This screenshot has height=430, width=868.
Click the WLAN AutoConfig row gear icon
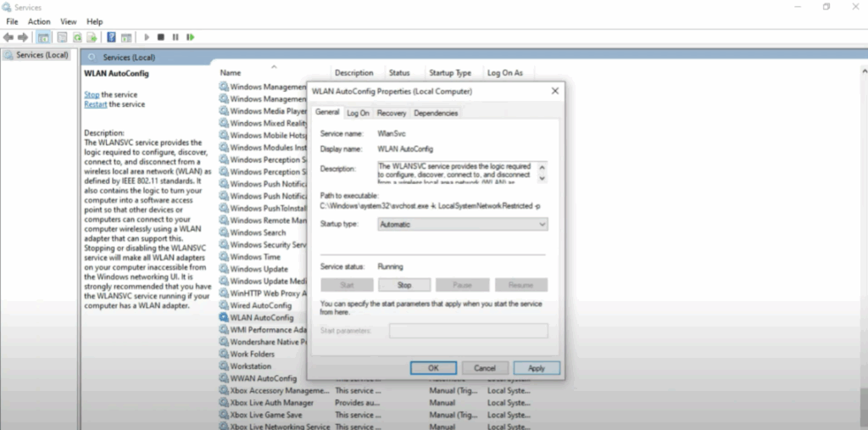(224, 317)
